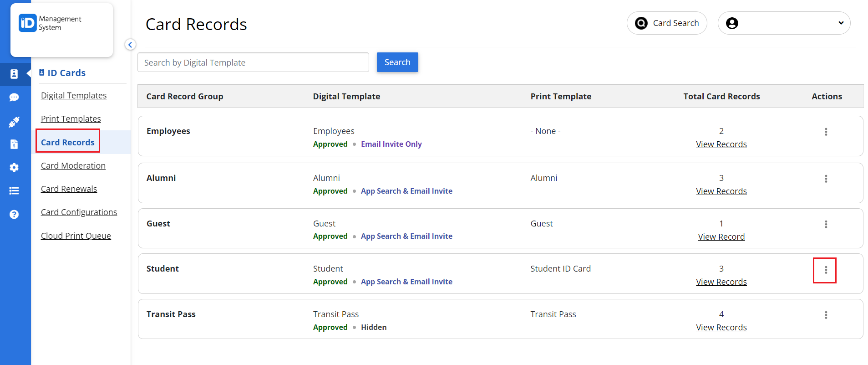
Task: Open the ID Cards sidebar icon
Action: 14,74
